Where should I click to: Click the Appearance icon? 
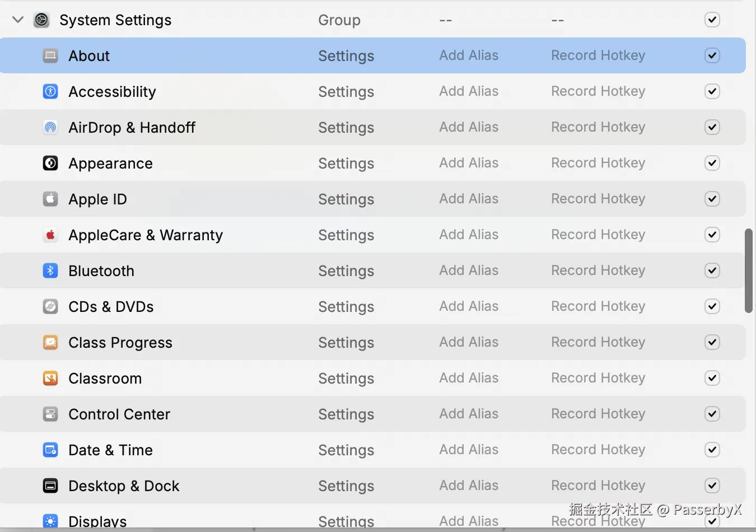[x=50, y=163]
